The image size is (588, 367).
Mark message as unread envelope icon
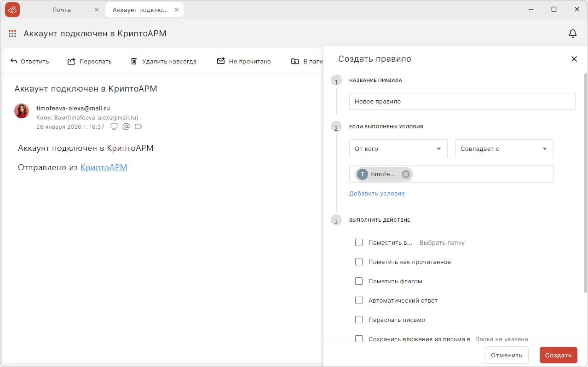(x=221, y=61)
